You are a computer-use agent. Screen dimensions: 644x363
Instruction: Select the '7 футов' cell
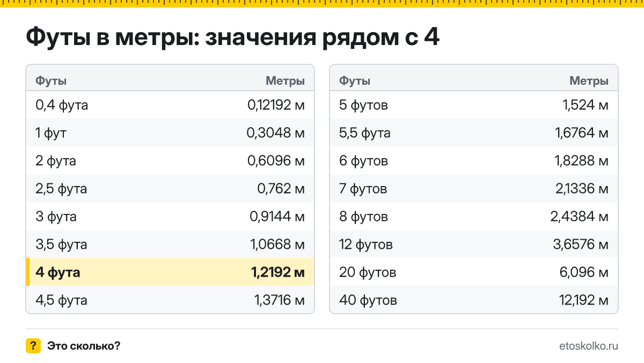pos(363,189)
